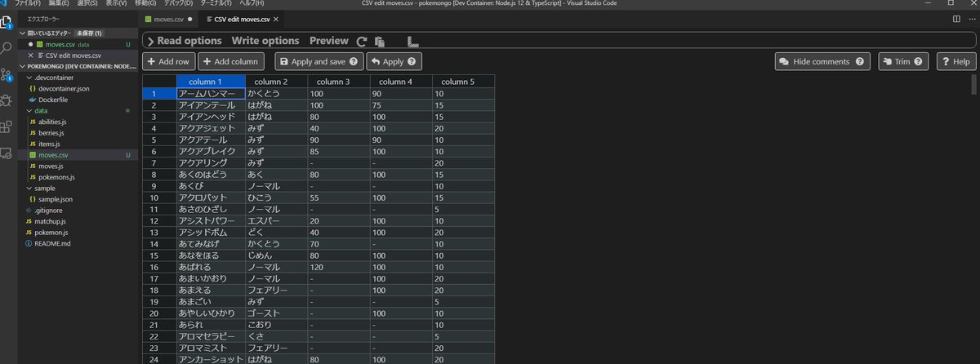
Task: Open devcontainer.json in explorer
Action: click(x=64, y=88)
